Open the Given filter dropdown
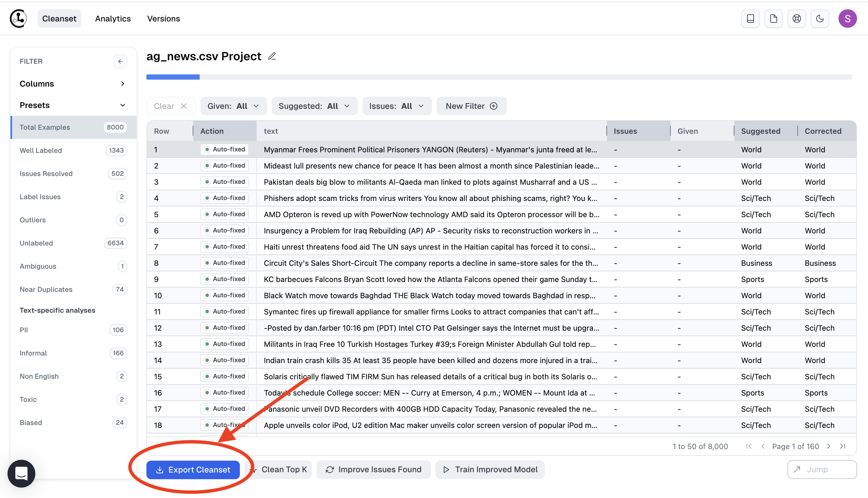The height and width of the screenshot is (498, 868). click(233, 106)
